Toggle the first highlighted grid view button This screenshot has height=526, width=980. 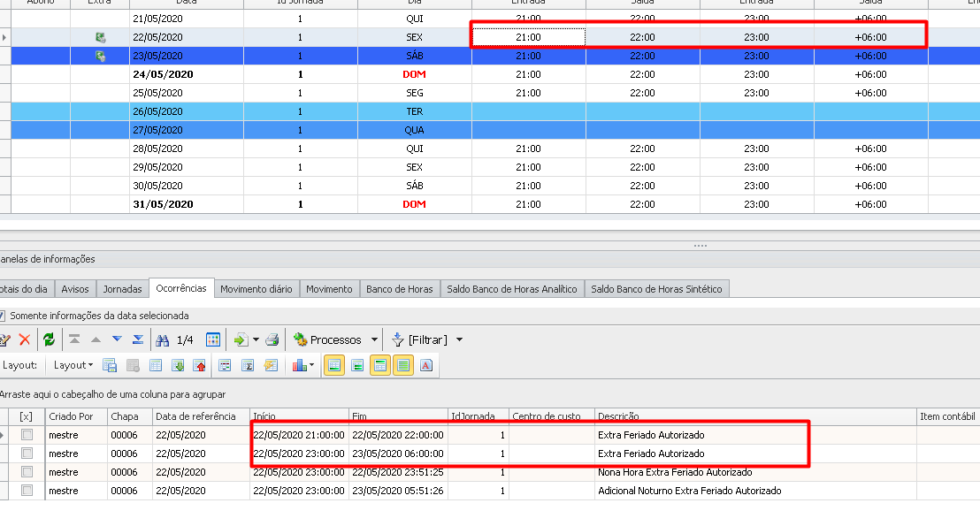pyautogui.click(x=334, y=365)
